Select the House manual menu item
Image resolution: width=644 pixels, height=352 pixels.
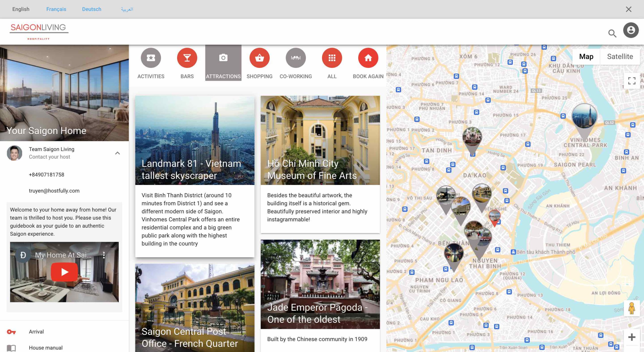click(x=46, y=347)
